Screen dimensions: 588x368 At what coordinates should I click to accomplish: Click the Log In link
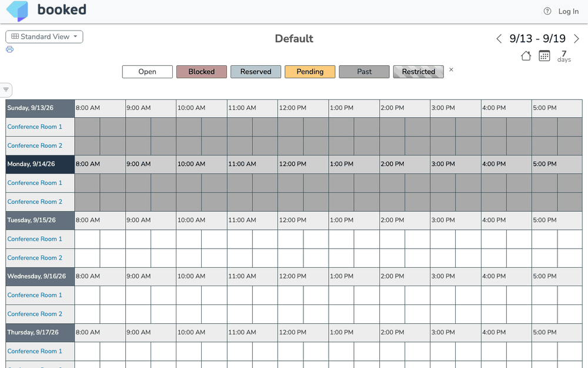click(x=568, y=11)
